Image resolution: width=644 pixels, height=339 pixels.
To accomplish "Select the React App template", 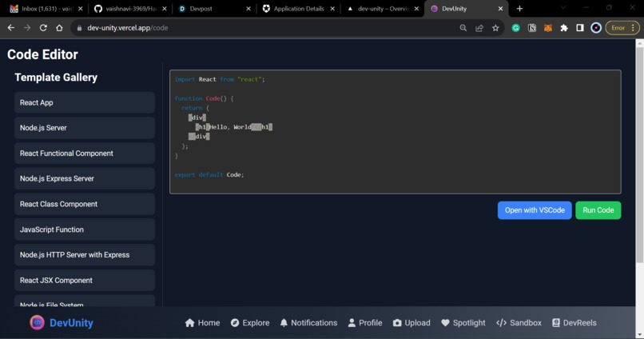I will [85, 102].
